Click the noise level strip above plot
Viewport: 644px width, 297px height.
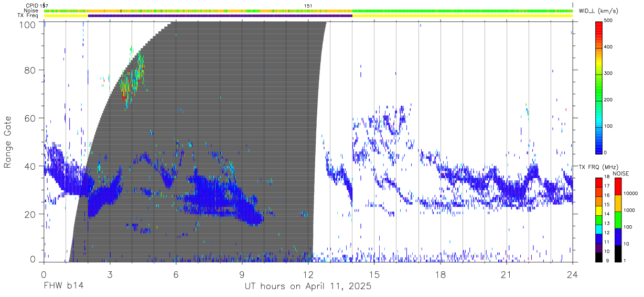pyautogui.click(x=308, y=10)
